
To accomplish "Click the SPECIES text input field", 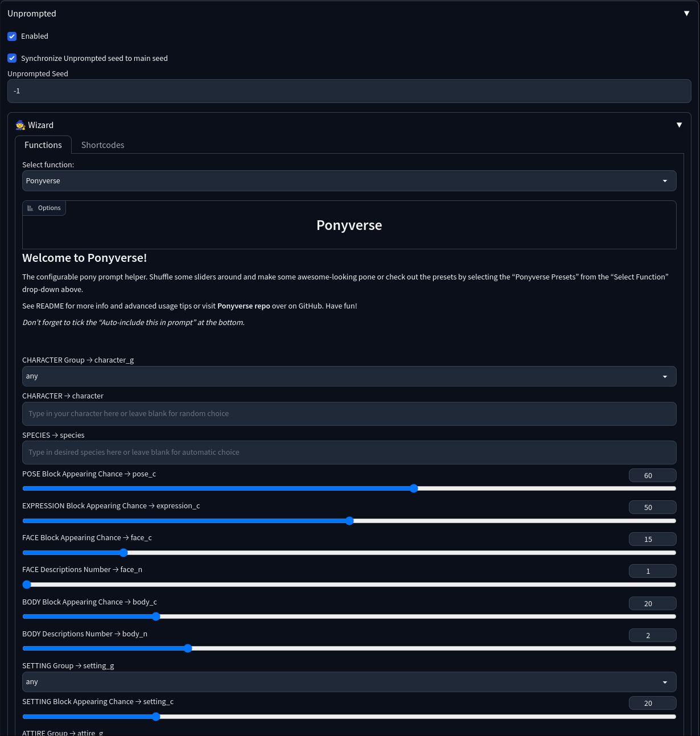I will pyautogui.click(x=349, y=453).
